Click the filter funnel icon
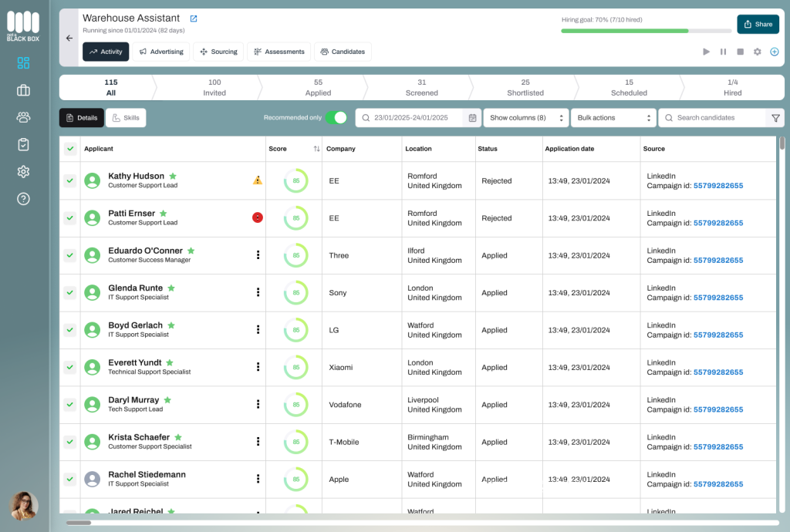790x532 pixels. [775, 118]
